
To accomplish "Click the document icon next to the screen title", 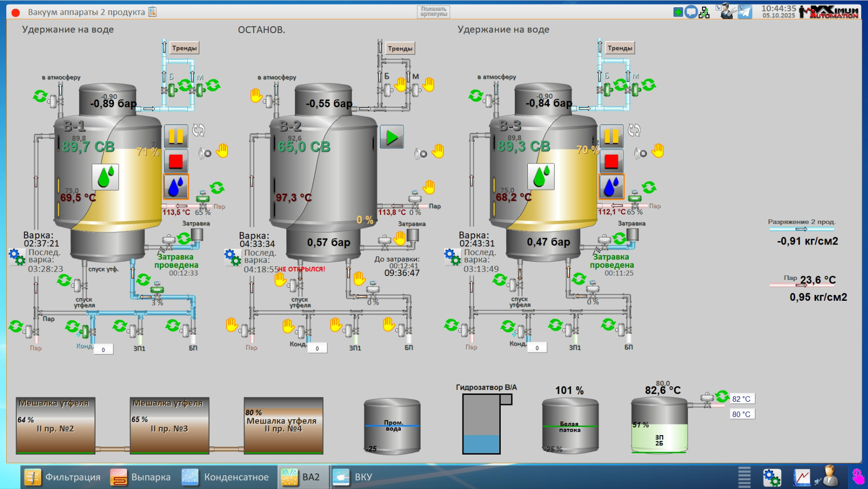I will pos(152,12).
